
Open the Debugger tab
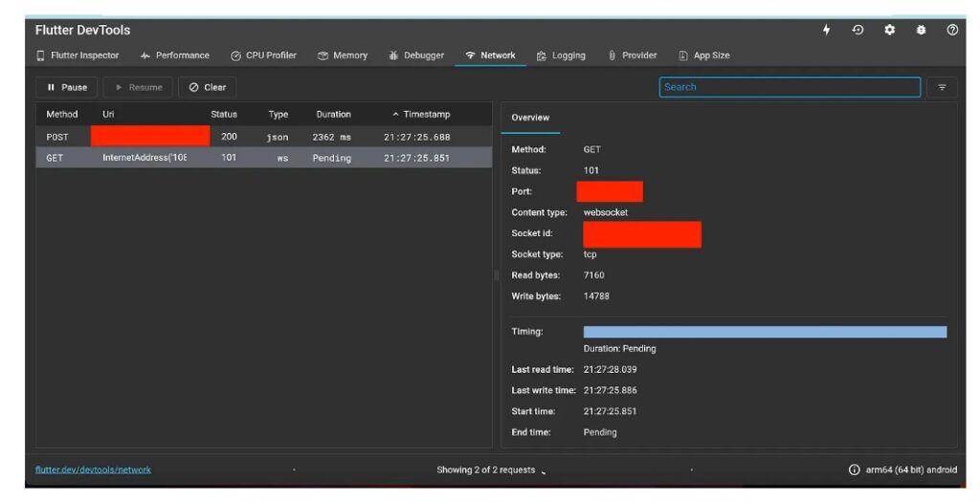tap(416, 55)
